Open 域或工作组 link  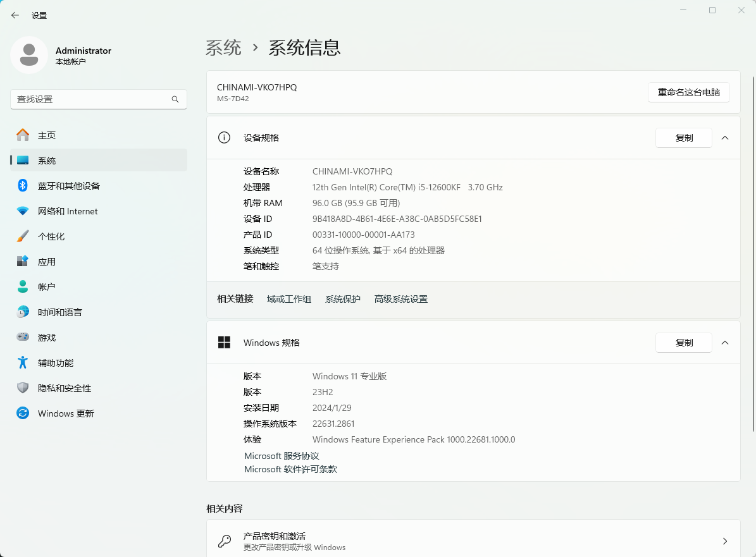pos(289,299)
